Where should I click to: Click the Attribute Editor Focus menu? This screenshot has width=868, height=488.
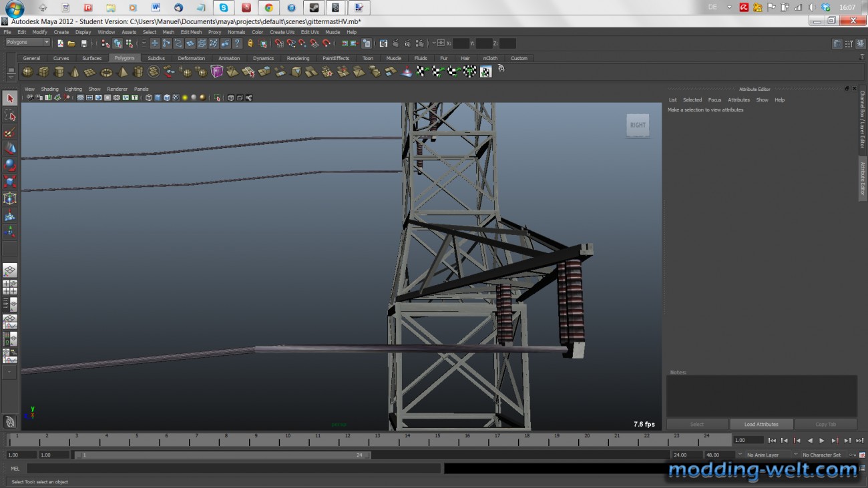coord(715,100)
